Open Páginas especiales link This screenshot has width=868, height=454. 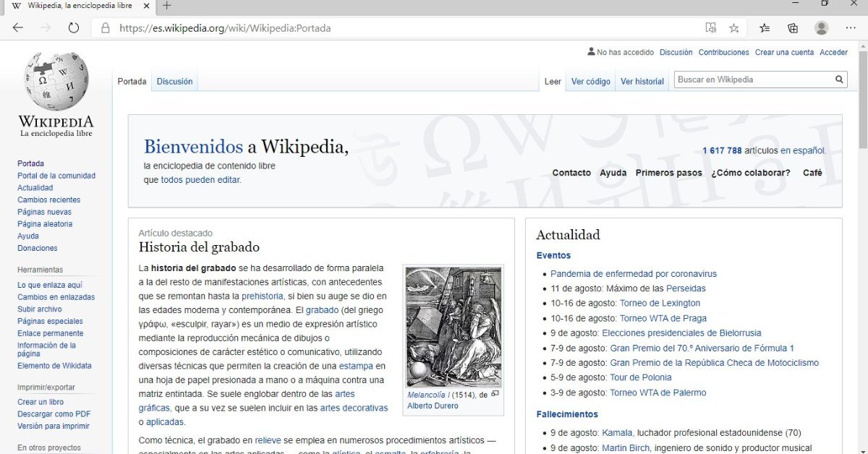(x=50, y=321)
